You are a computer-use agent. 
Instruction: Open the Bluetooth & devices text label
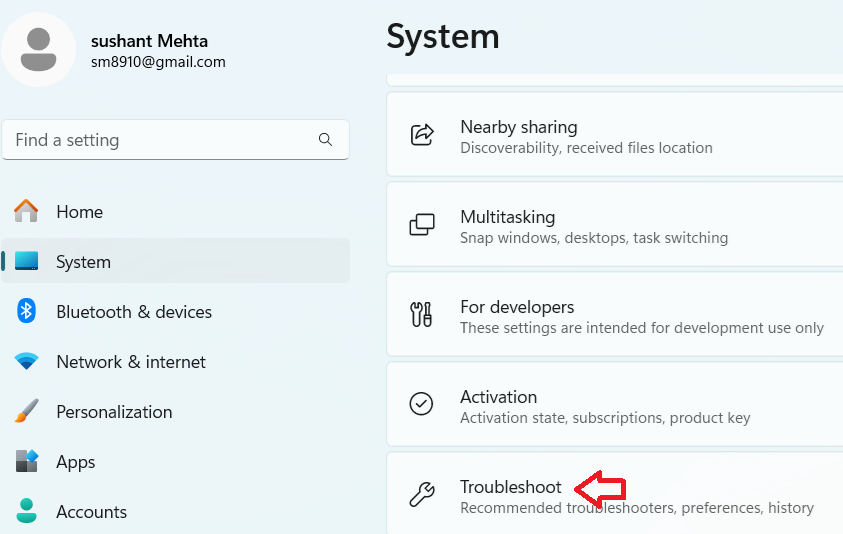[x=134, y=312]
